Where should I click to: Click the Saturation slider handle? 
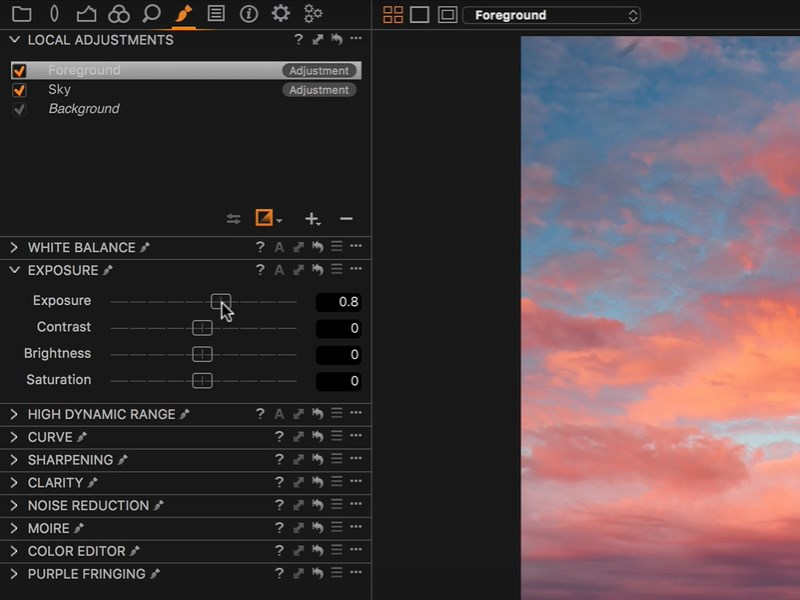[x=202, y=381]
